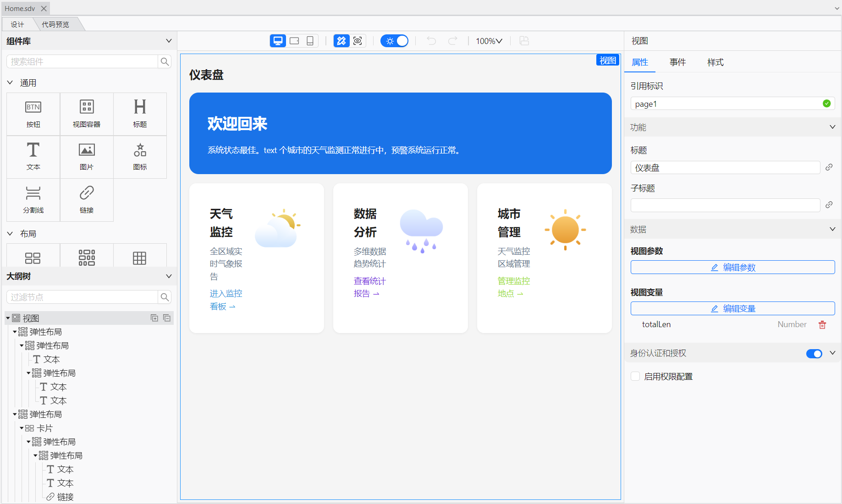
Task: Open the 100% zoom level dropdown
Action: (x=489, y=41)
